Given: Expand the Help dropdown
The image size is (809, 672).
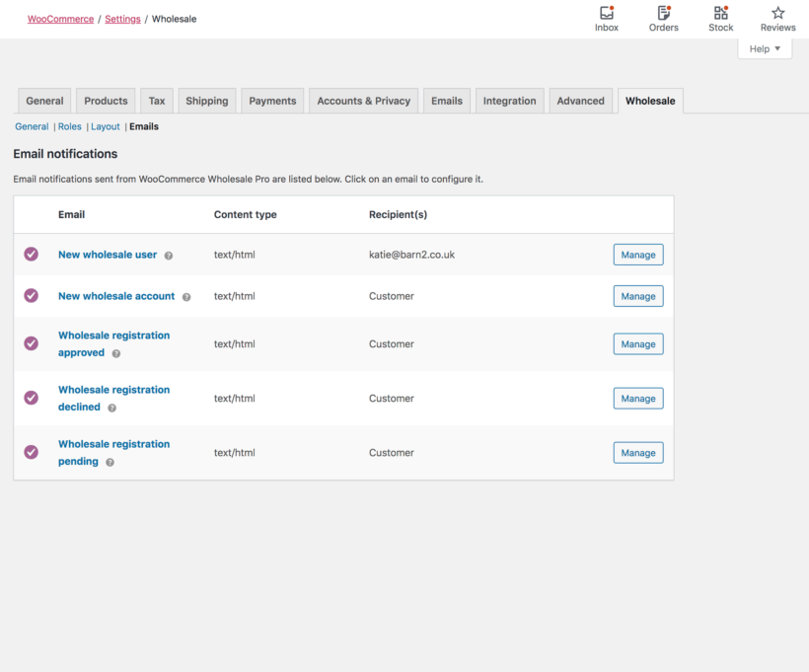Looking at the screenshot, I should pos(765,47).
